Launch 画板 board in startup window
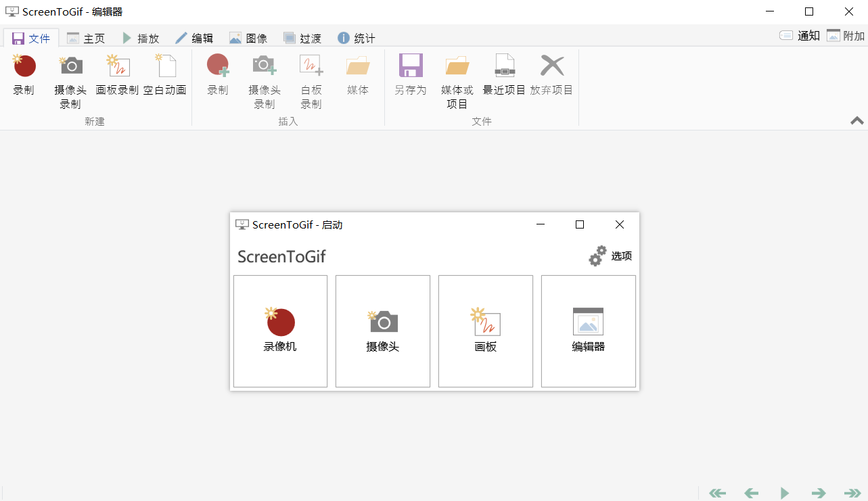The height and width of the screenshot is (501, 868). coord(486,331)
